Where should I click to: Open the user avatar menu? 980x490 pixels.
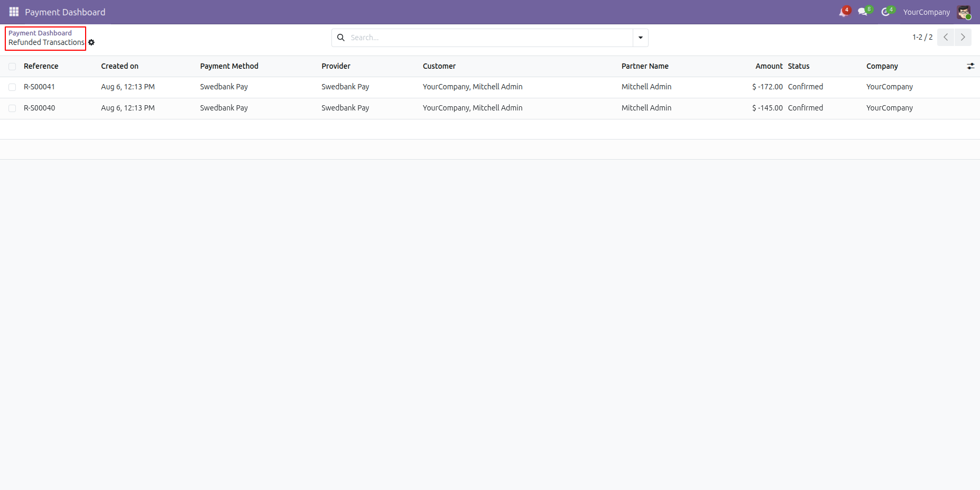click(x=964, y=12)
